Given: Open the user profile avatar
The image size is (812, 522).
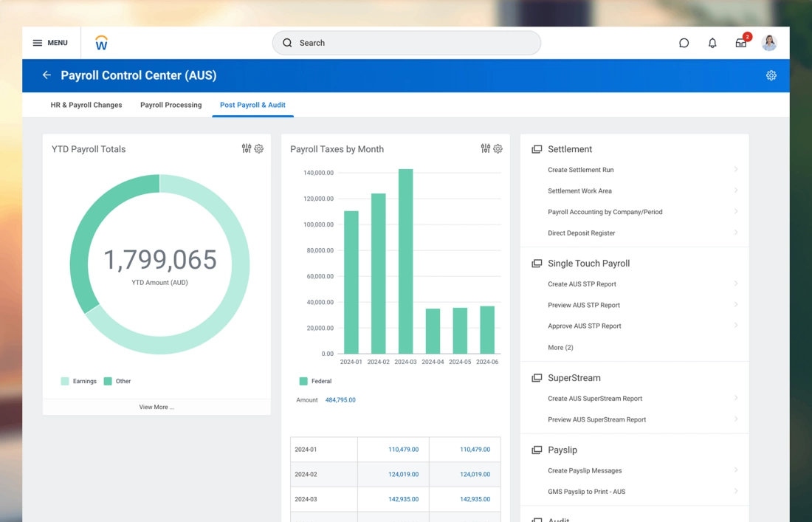Looking at the screenshot, I should (x=769, y=43).
